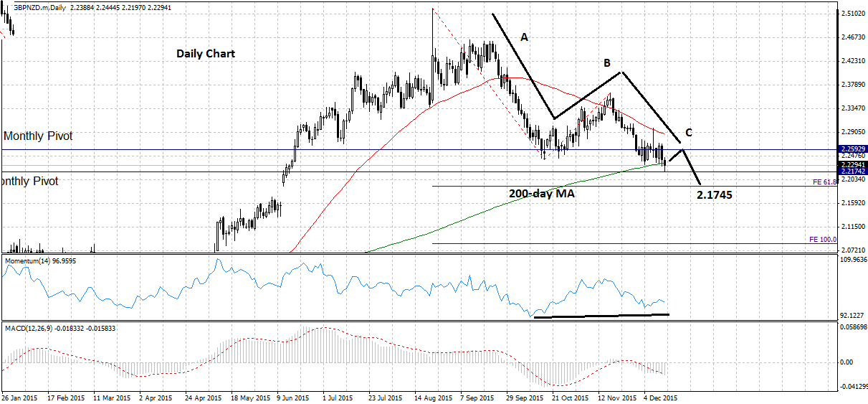Select wave label A on the chart

point(524,37)
